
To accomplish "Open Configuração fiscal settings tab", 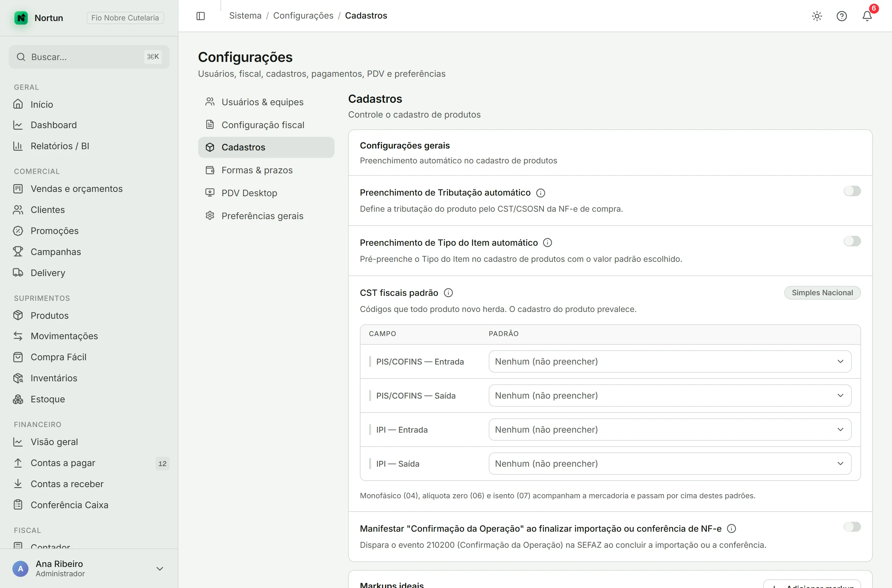I will pyautogui.click(x=266, y=125).
